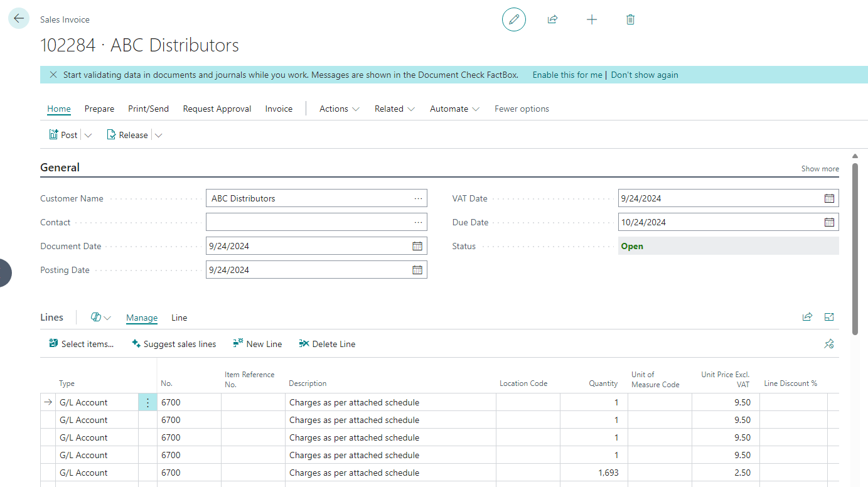This screenshot has height=487, width=868.
Task: Click the Description column header
Action: [x=308, y=383]
